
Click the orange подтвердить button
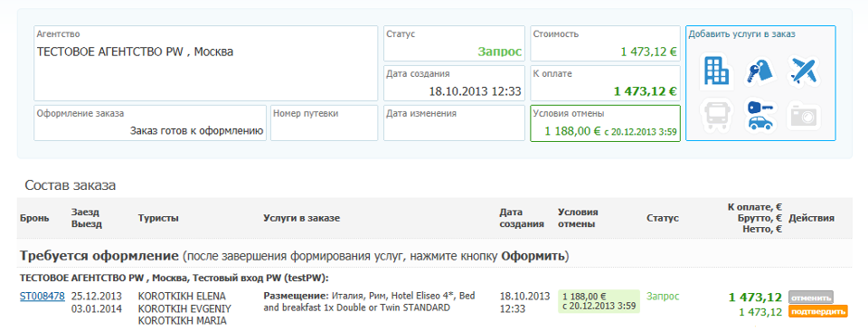(818, 312)
